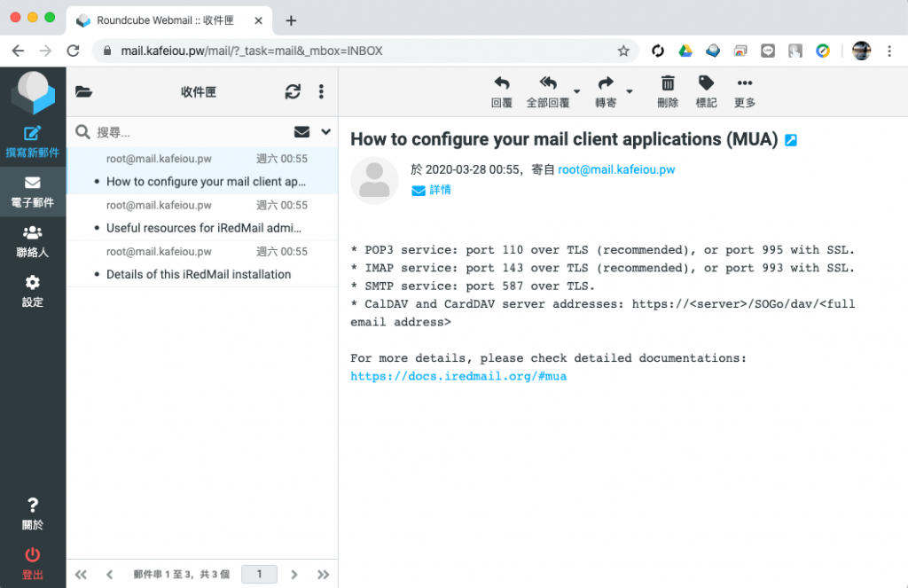Open 'Details of this iRedMail installation' email
Image resolution: width=908 pixels, height=588 pixels.
point(203,263)
